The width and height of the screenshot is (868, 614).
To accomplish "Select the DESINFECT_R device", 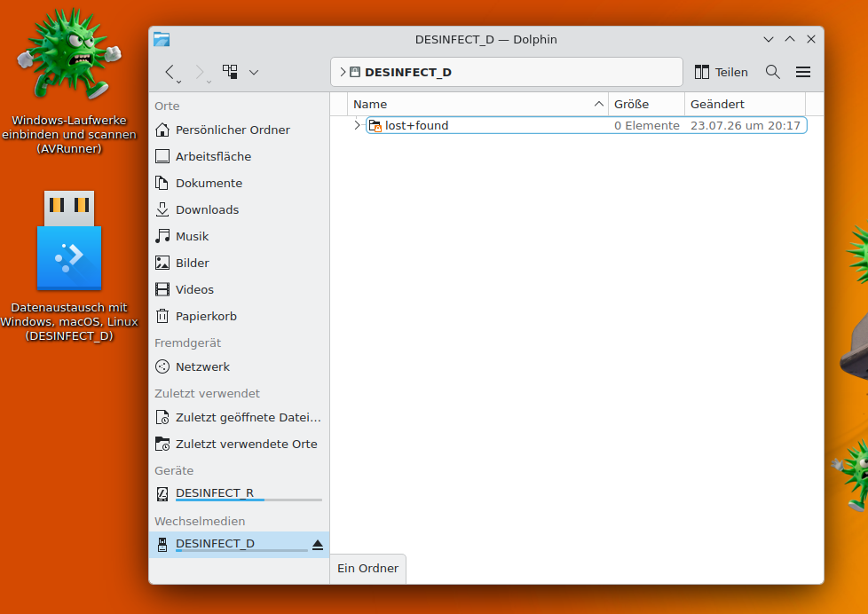I will [x=239, y=493].
